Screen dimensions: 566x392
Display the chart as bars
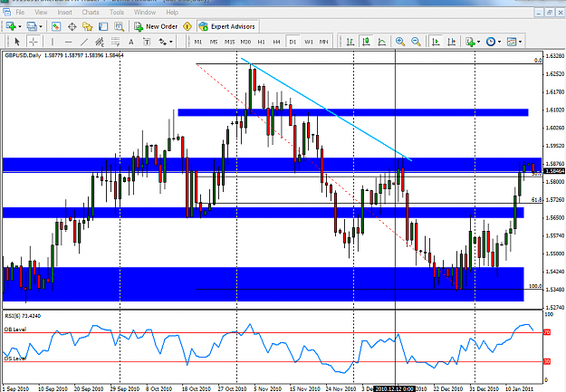point(350,42)
